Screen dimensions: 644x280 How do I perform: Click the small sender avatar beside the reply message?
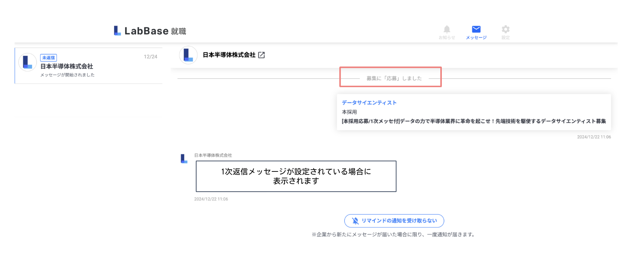[184, 159]
